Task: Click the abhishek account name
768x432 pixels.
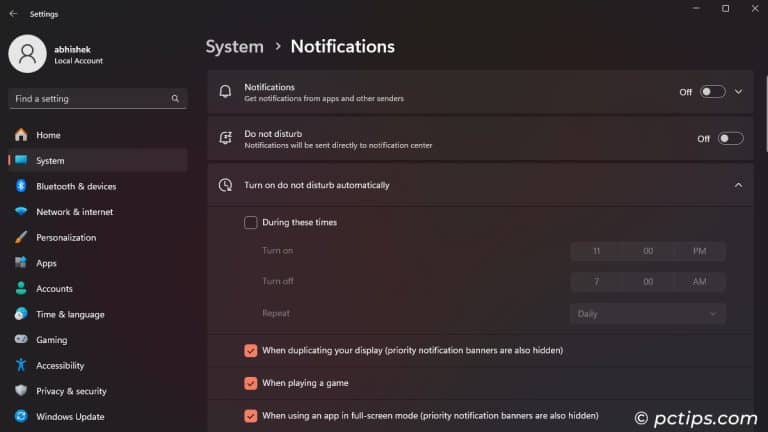Action: point(72,49)
